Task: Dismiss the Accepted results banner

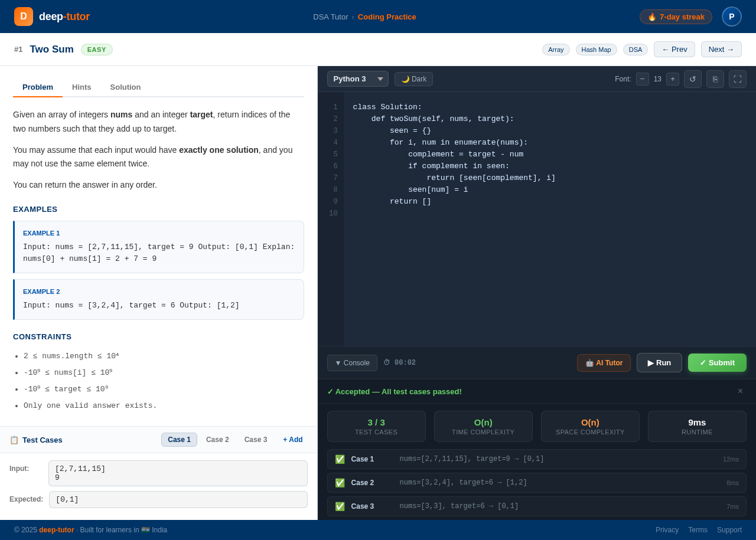Action: [740, 391]
